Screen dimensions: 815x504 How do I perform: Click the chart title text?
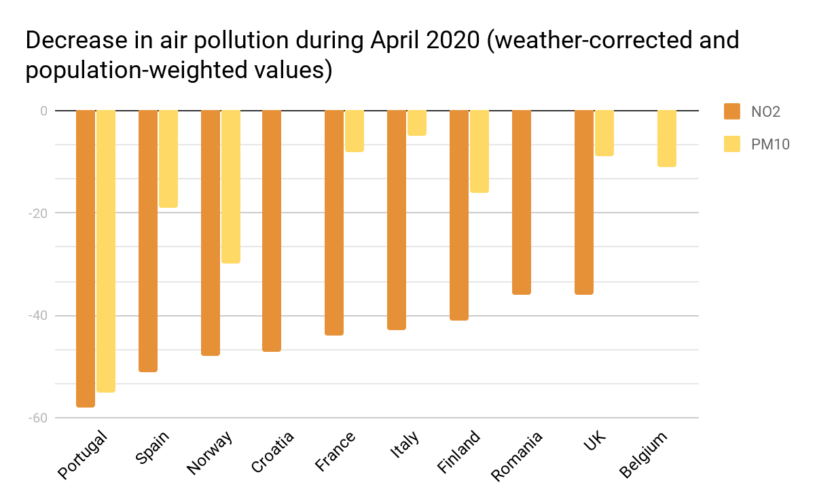[382, 55]
